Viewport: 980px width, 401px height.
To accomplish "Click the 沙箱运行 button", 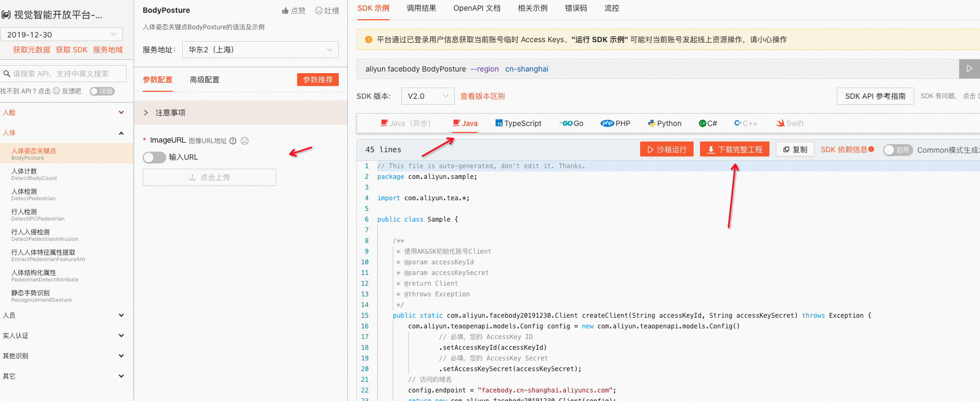I will pos(667,150).
